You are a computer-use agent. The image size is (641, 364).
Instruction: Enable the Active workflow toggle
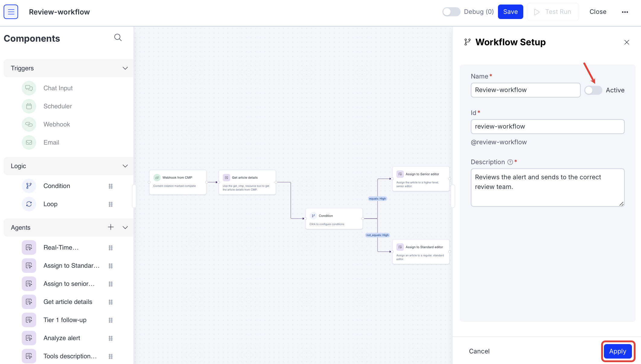pyautogui.click(x=593, y=90)
